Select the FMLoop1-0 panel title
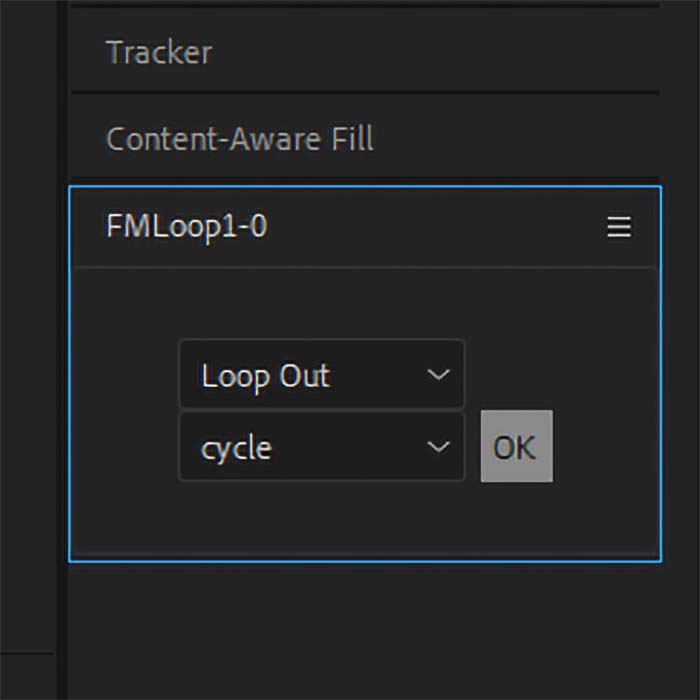Screen dimensions: 700x700 [x=186, y=228]
